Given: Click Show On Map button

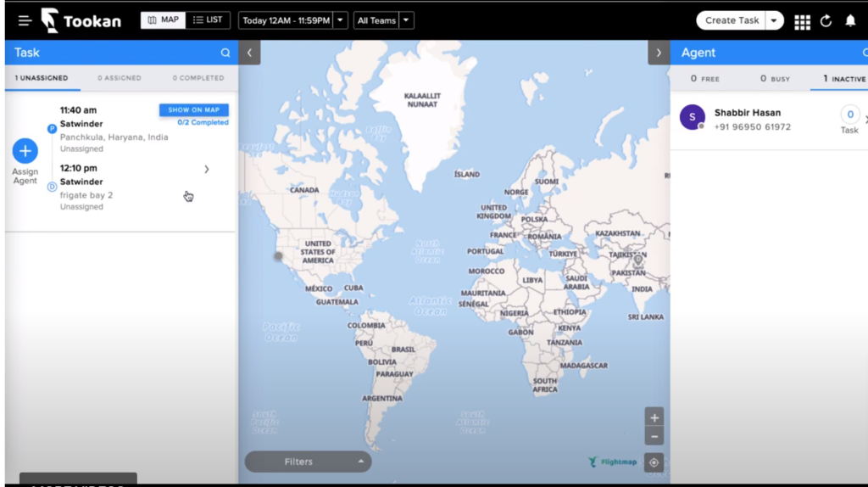Looking at the screenshot, I should [x=194, y=109].
